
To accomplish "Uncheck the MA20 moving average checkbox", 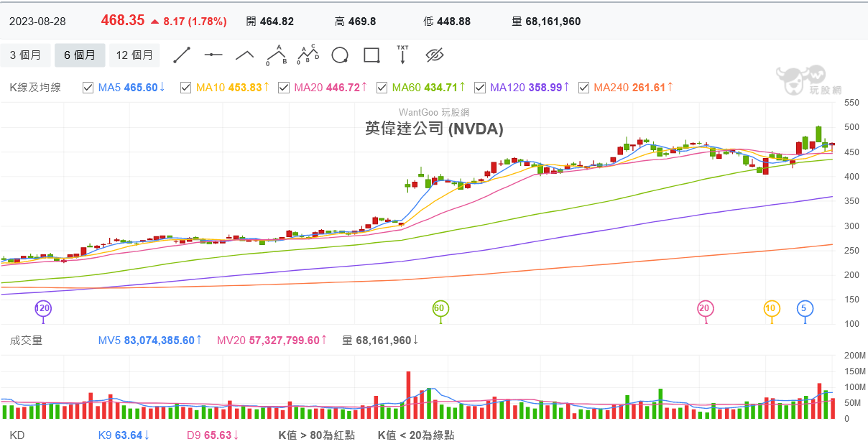I will coord(284,88).
